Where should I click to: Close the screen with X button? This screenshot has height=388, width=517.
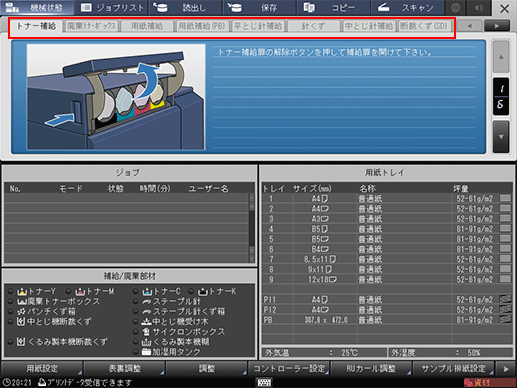point(504,8)
